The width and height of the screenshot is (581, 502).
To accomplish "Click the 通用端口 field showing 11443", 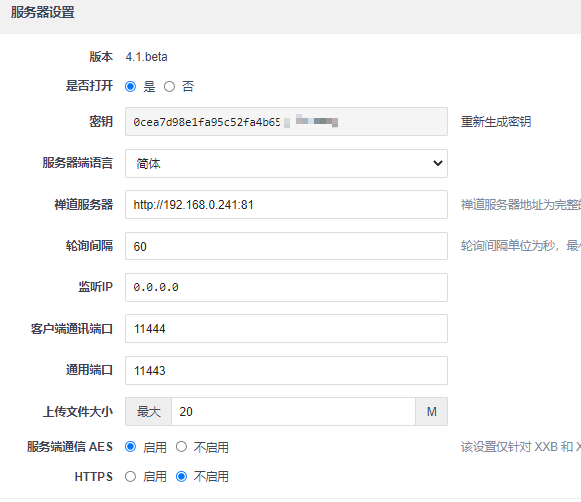I will [x=286, y=370].
